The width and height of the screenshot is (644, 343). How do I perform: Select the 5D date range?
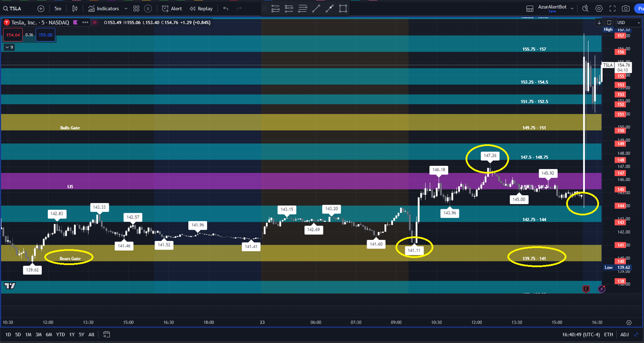click(18, 334)
